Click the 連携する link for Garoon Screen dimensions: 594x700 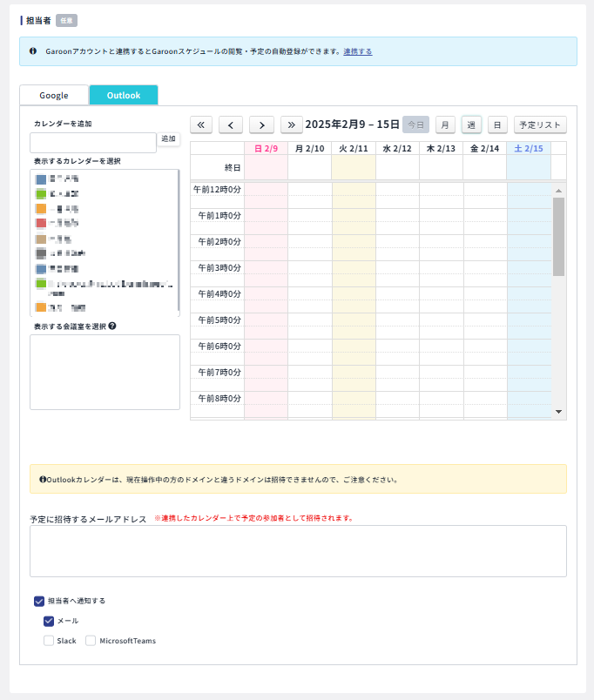point(357,51)
